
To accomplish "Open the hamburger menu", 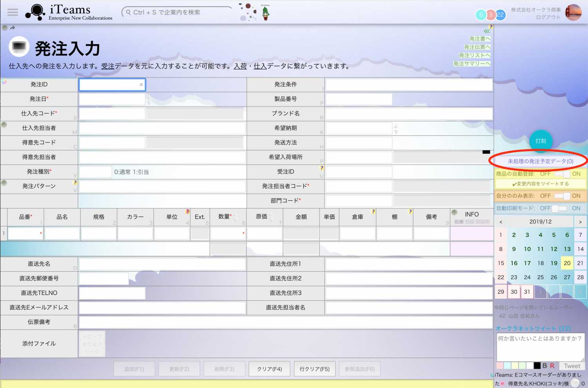I will tap(13, 12).
